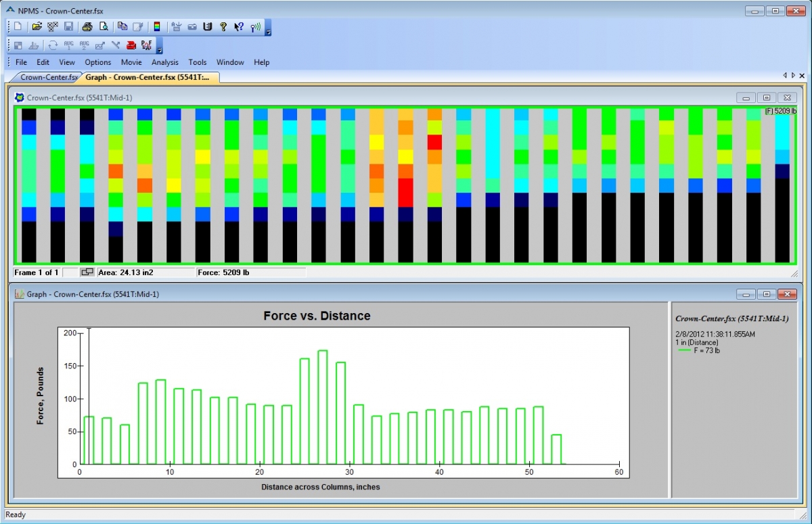Click the New file icon
Viewport: 812px width, 524px height.
point(18,27)
